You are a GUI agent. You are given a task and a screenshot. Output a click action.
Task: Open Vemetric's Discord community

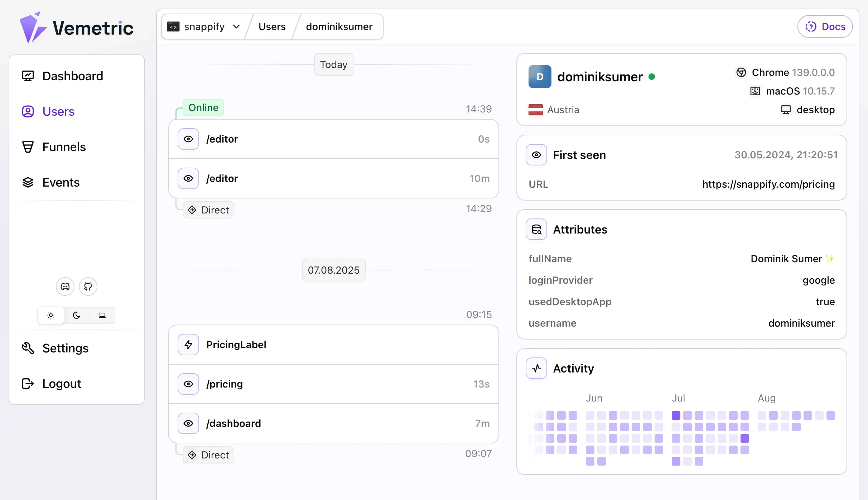[x=65, y=286]
